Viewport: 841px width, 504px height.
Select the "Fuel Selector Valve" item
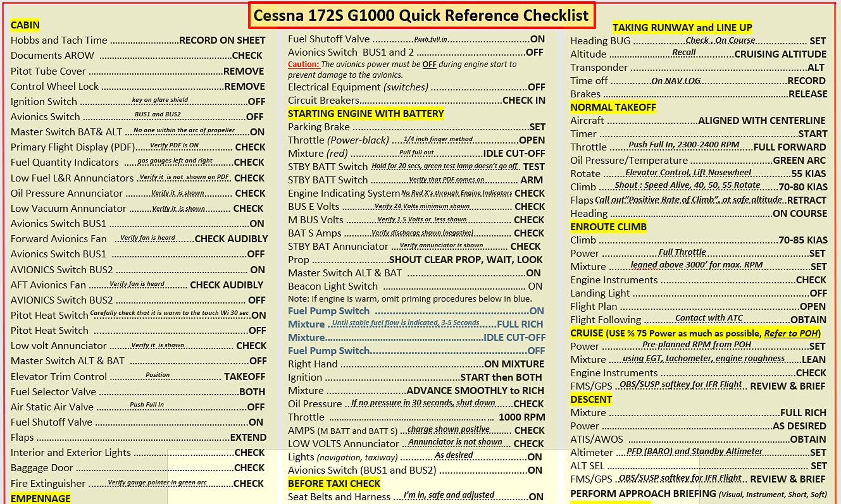(x=138, y=392)
